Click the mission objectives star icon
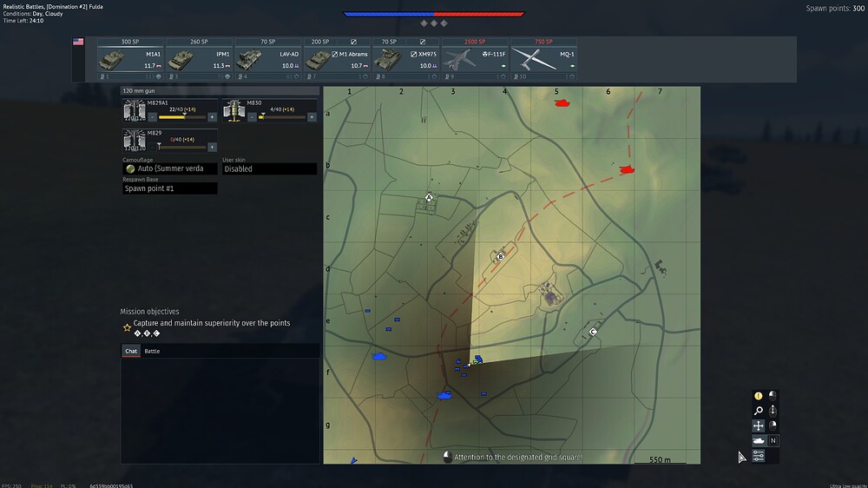868x488 pixels. point(127,328)
